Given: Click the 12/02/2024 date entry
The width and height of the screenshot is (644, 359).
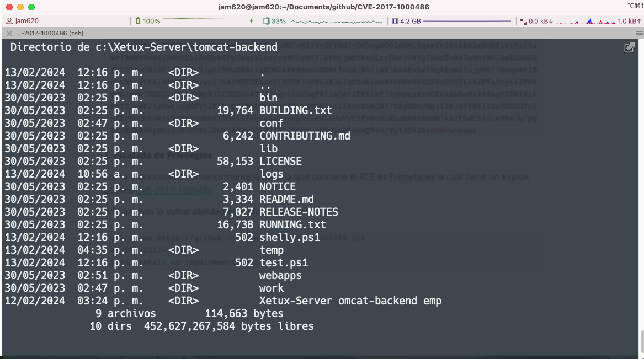Looking at the screenshot, I should pyautogui.click(x=35, y=301).
